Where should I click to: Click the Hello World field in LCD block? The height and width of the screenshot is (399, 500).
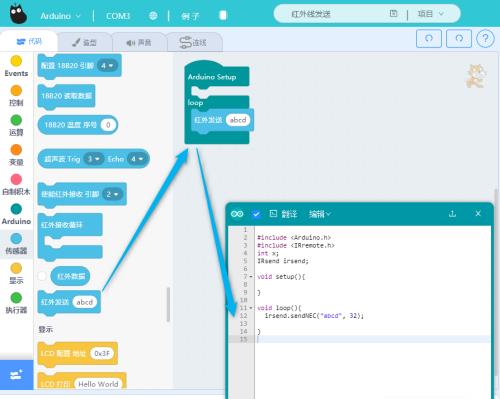pos(98,384)
